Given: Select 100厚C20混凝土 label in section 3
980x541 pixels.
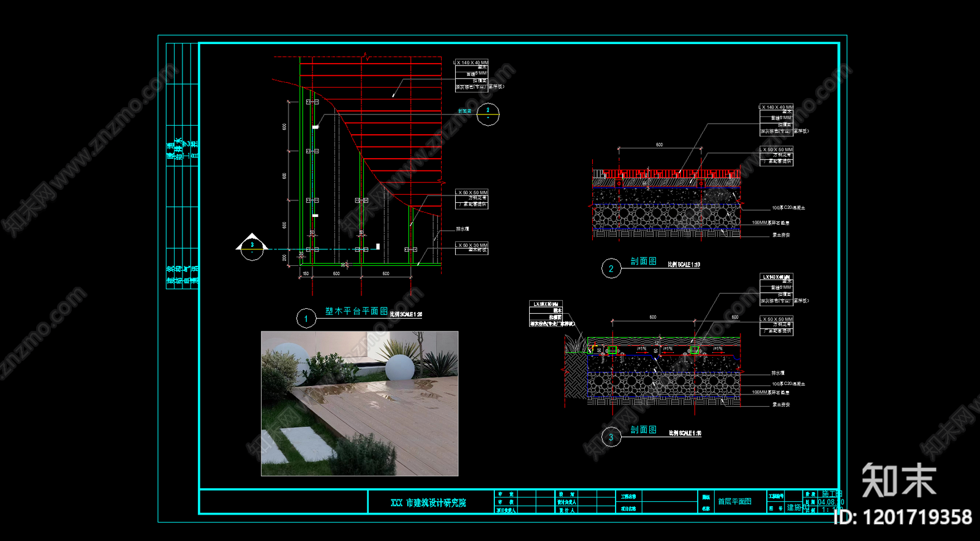Looking at the screenshot, I should tap(789, 384).
